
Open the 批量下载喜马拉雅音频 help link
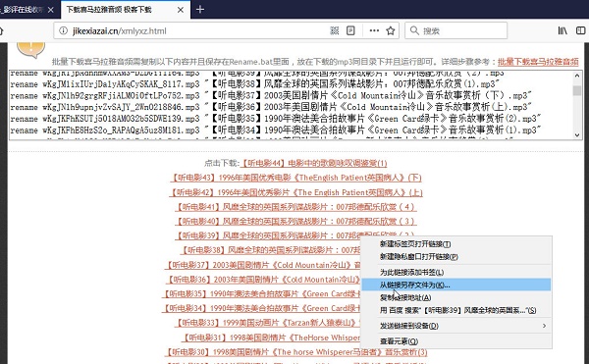538,62
